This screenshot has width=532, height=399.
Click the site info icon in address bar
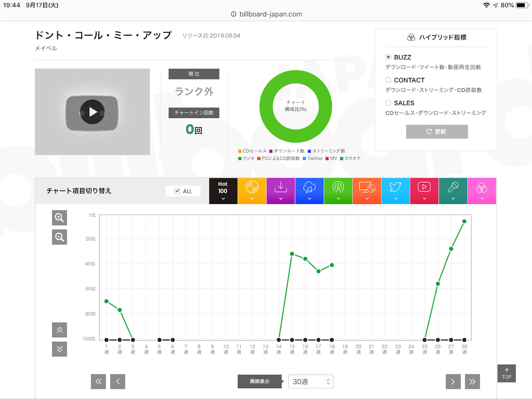(x=233, y=14)
